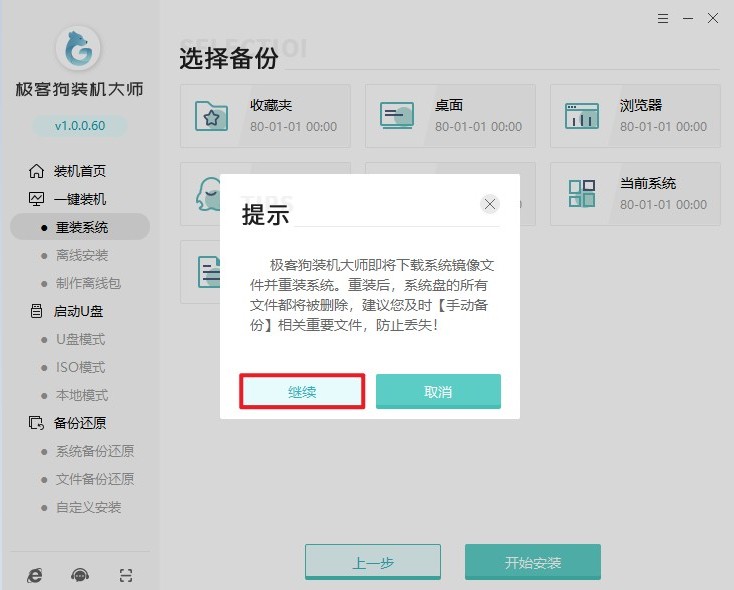Select the 浏览器 backup card
The image size is (734, 590).
(x=635, y=116)
